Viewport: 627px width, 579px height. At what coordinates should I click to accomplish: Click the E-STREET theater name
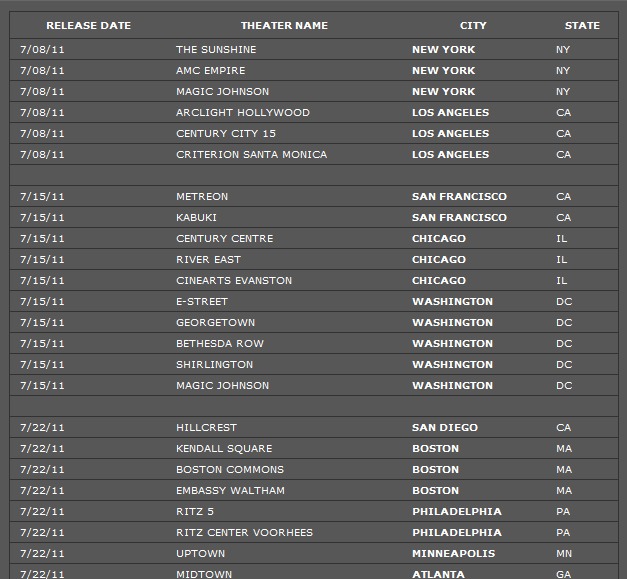click(x=202, y=301)
